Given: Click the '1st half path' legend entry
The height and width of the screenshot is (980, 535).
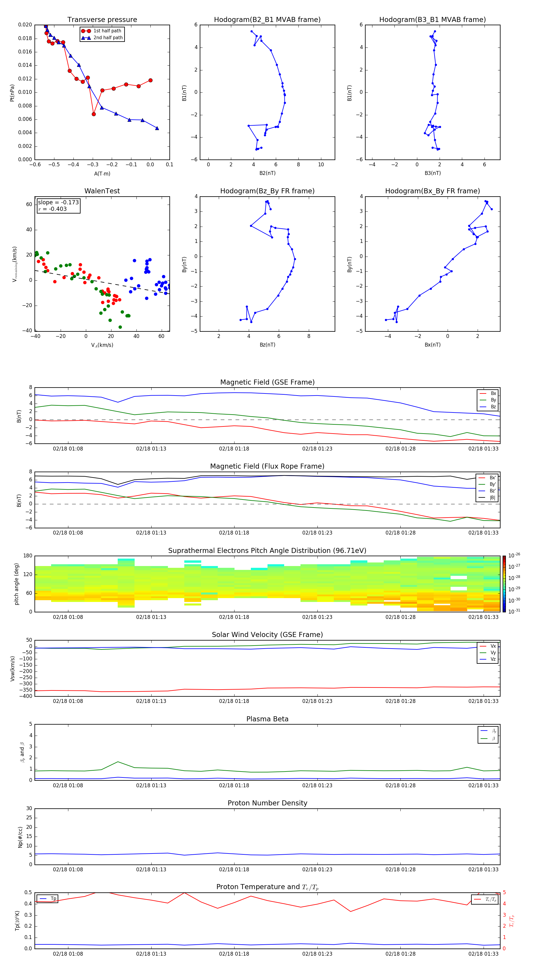Looking at the screenshot, I should click(x=101, y=31).
